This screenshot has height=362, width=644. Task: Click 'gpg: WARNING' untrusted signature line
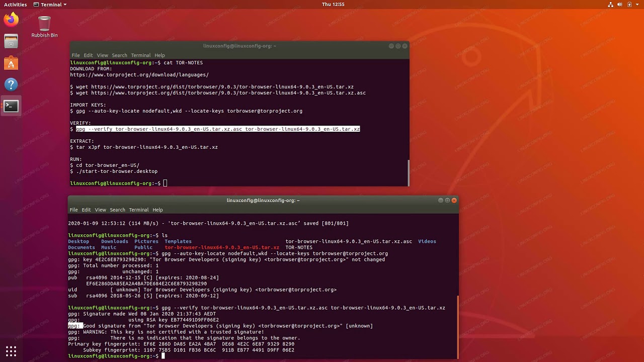[x=166, y=332]
